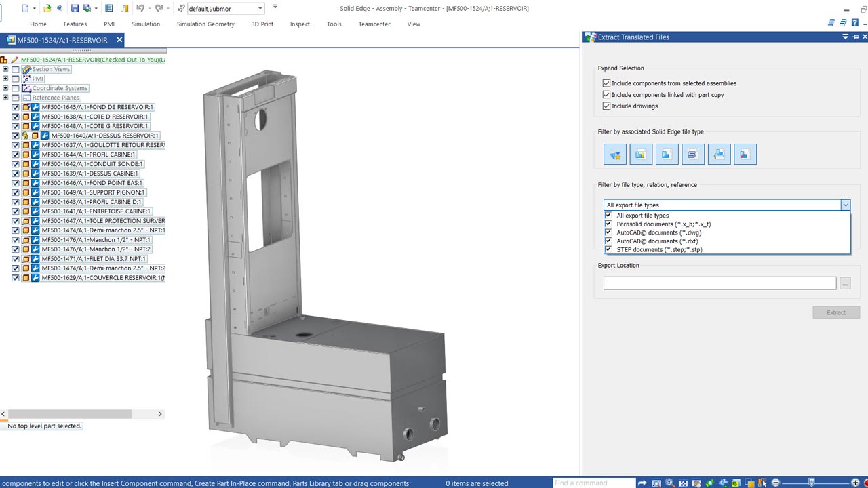Toggle the Include drawings checkbox
Viewport: 868px width, 488px height.
607,106
